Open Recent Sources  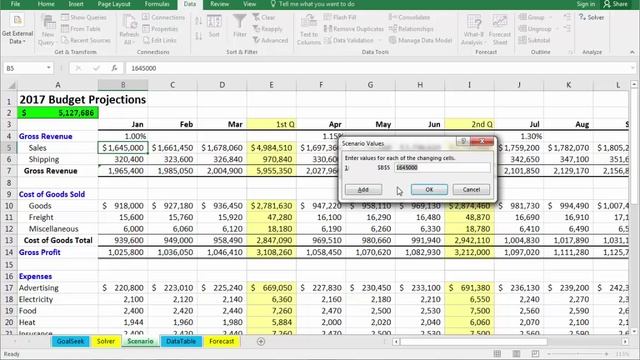click(86, 40)
